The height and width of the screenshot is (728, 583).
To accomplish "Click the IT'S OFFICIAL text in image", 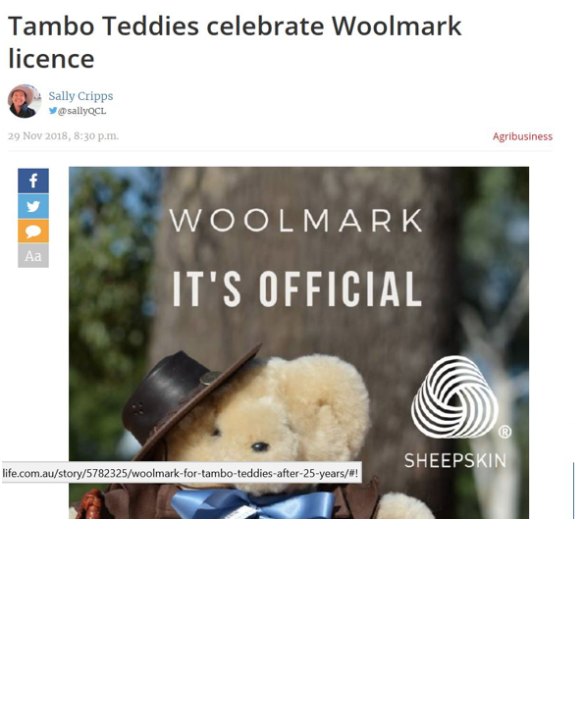I will click(x=297, y=288).
